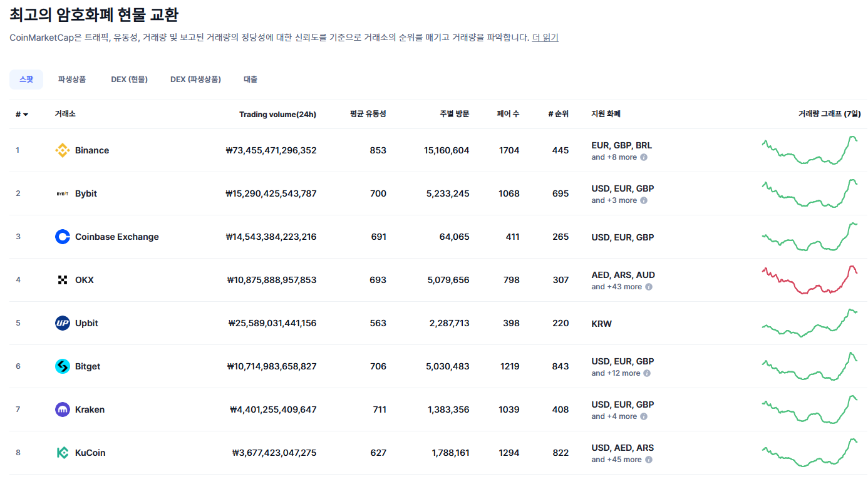
Task: Click the 더 읽기 link
Action: pos(545,38)
